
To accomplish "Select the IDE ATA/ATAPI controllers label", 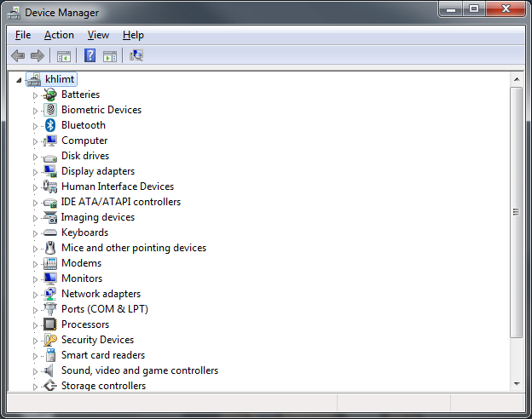I will pyautogui.click(x=121, y=202).
